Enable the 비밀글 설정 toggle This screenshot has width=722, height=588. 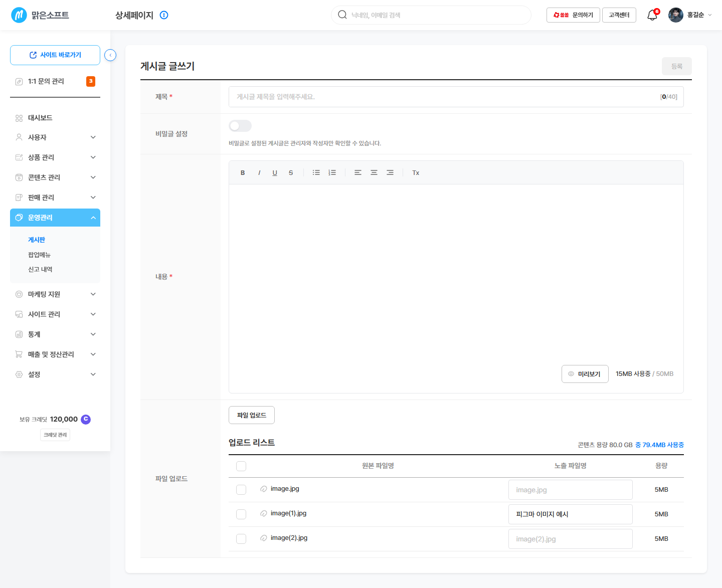[240, 126]
